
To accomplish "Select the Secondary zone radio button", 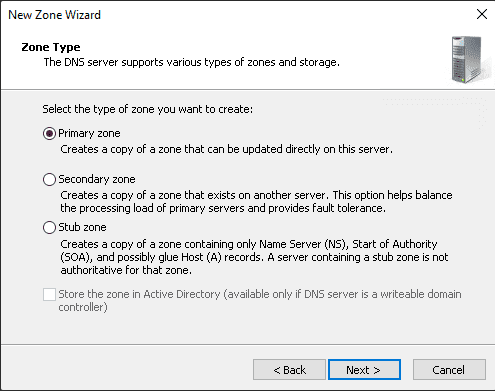I will pos(49,179).
